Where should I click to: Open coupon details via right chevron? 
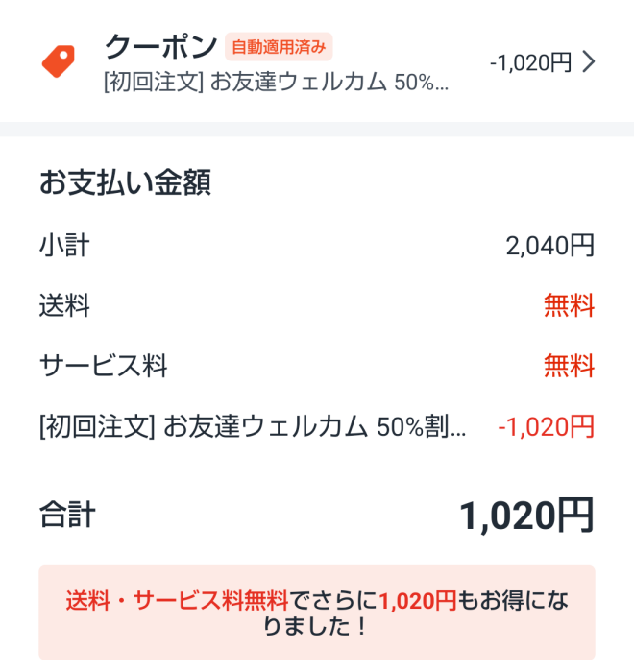click(x=589, y=62)
